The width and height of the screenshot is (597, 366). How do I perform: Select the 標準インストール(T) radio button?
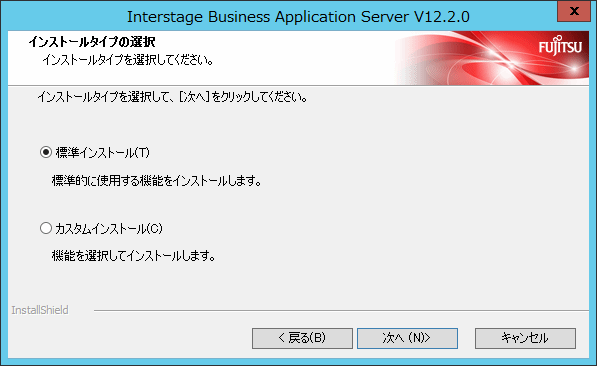[x=46, y=153]
